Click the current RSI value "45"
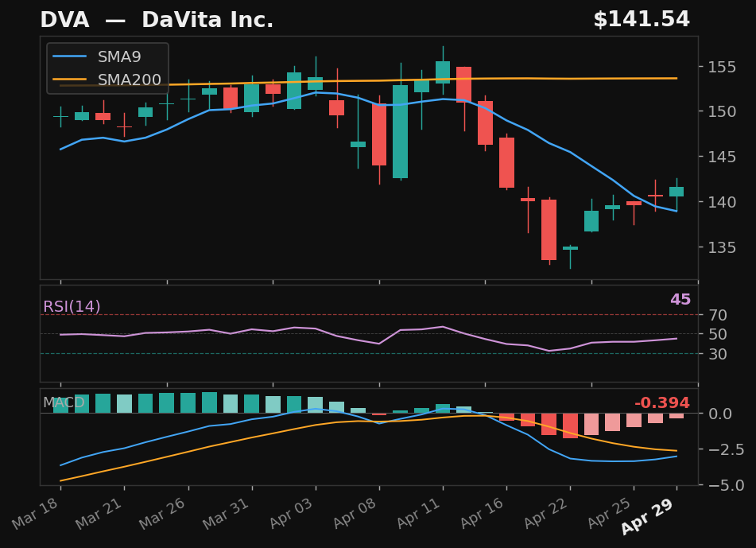Viewport: 756px width, 548px height. [680, 300]
